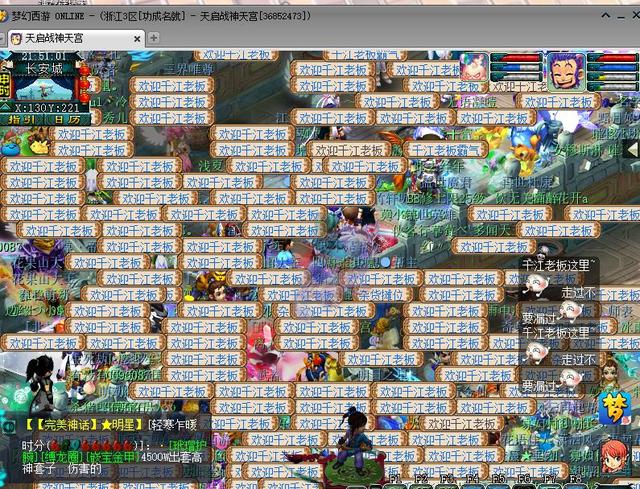
Task: Click the avatar icon on the 天启战神天宫 tab
Action: pos(16,39)
